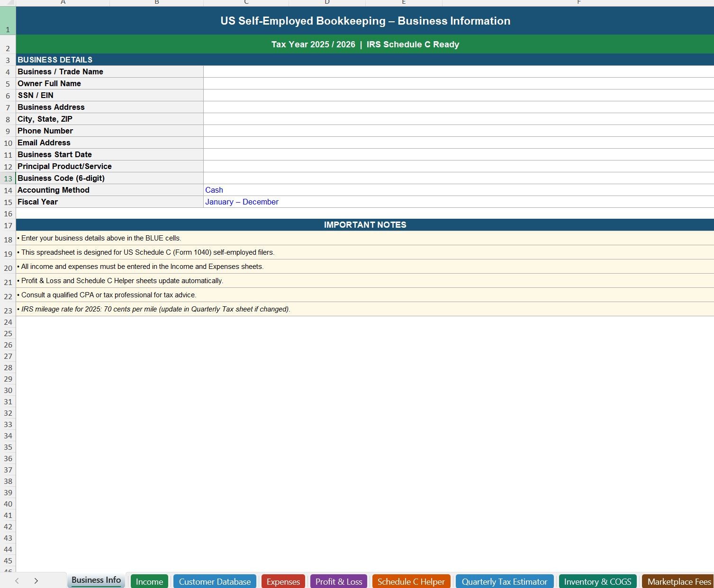Click the note about consulting a qualified CPA

[365, 295]
